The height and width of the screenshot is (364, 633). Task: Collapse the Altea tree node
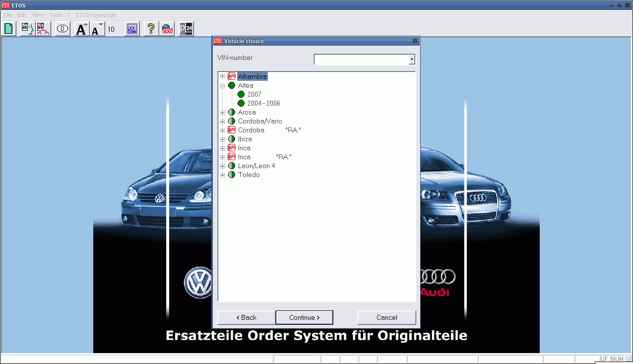point(223,85)
